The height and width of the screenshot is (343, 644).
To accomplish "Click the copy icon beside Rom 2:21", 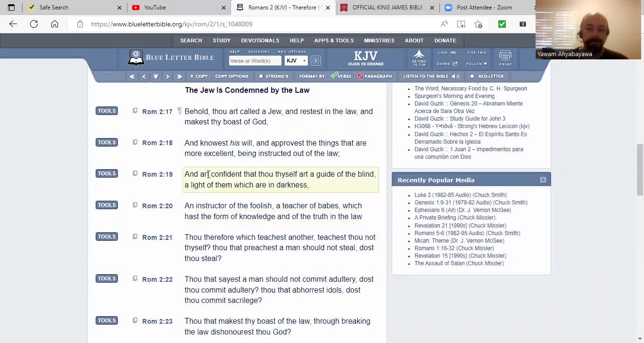I will click(135, 237).
